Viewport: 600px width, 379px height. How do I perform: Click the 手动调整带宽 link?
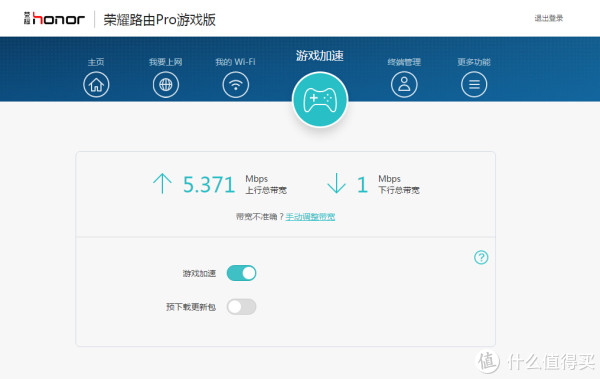coord(310,217)
